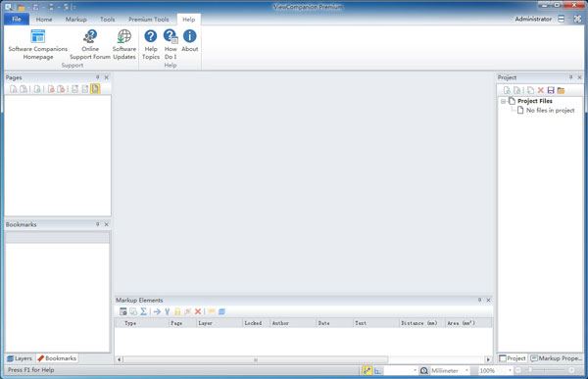The height and width of the screenshot is (379, 588).
Task: Close the Markup Elements panel
Action: coord(489,301)
